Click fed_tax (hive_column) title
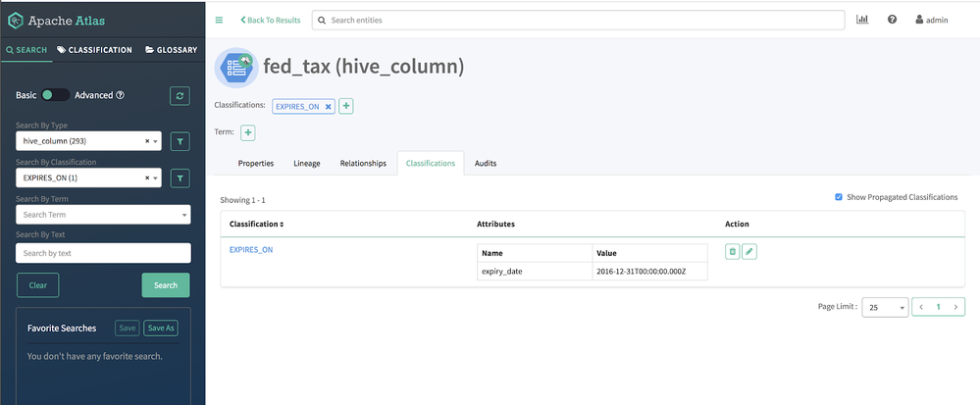The height and width of the screenshot is (405, 980). [364, 67]
